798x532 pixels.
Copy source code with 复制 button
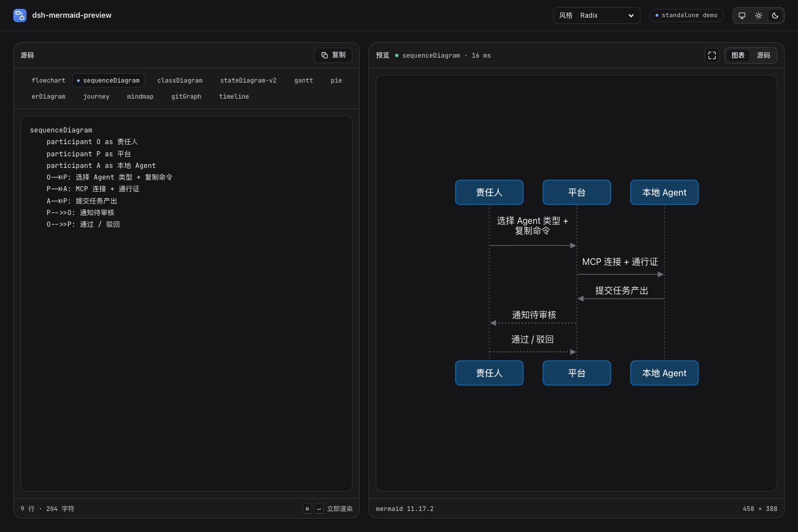(333, 55)
